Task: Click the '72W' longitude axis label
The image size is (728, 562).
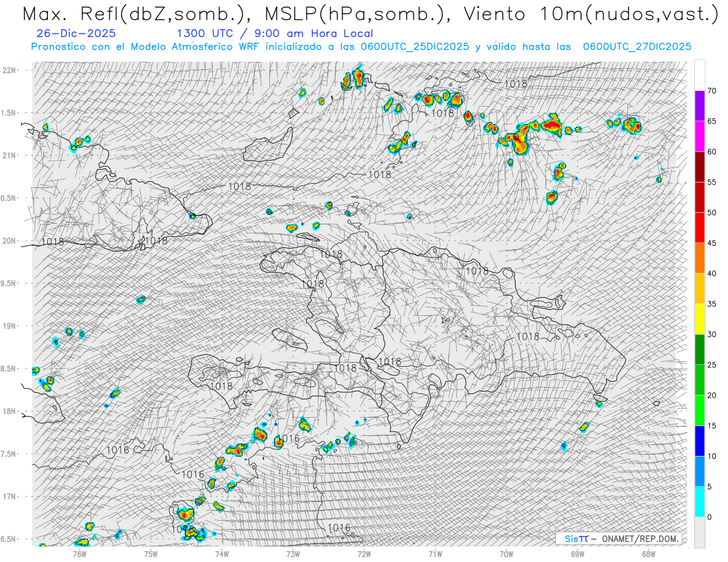Action: coord(364,553)
